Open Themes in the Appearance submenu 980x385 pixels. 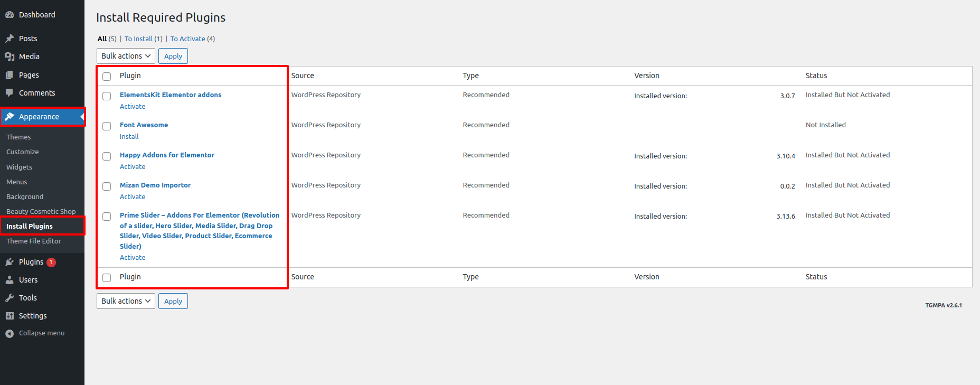click(18, 137)
